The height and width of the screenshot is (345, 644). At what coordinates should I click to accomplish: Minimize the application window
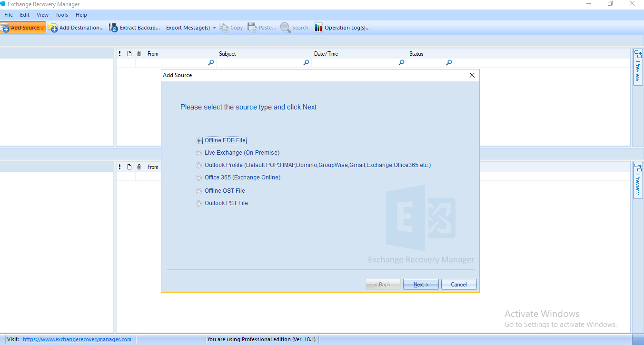pyautogui.click(x=589, y=4)
